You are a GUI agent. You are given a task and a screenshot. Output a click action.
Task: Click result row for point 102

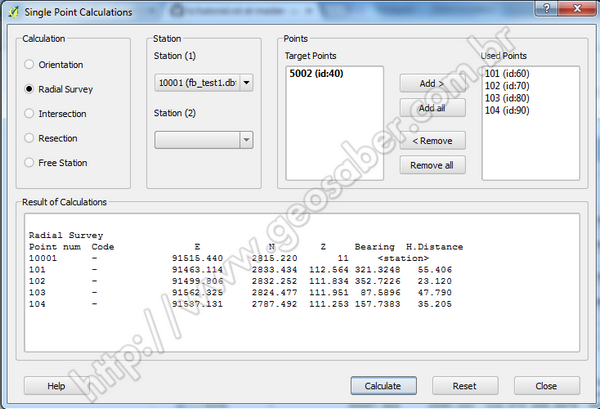240,281
